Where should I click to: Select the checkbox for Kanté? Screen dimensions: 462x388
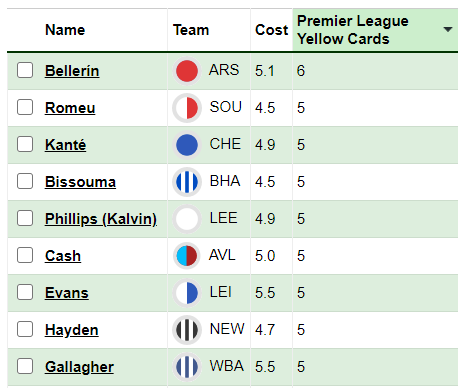pyautogui.click(x=25, y=144)
